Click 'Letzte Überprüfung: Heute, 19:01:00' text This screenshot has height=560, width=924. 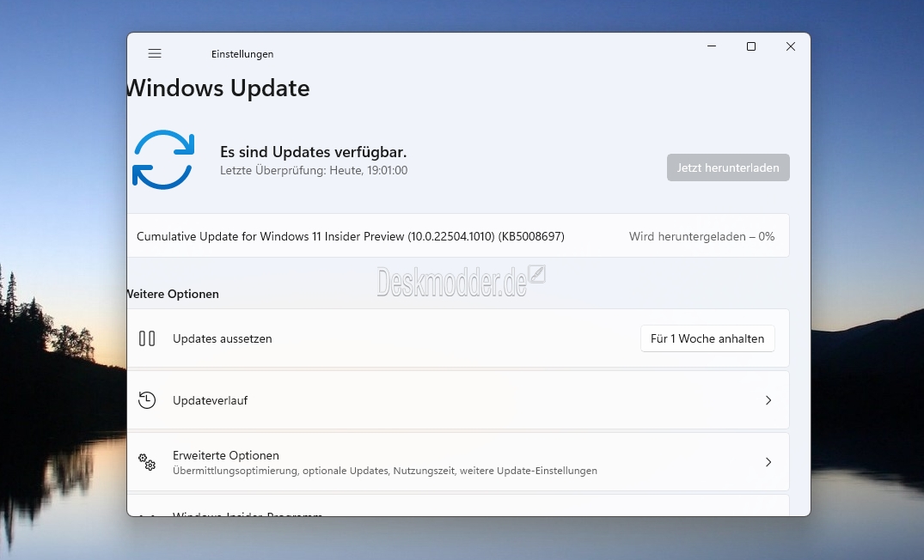[314, 170]
